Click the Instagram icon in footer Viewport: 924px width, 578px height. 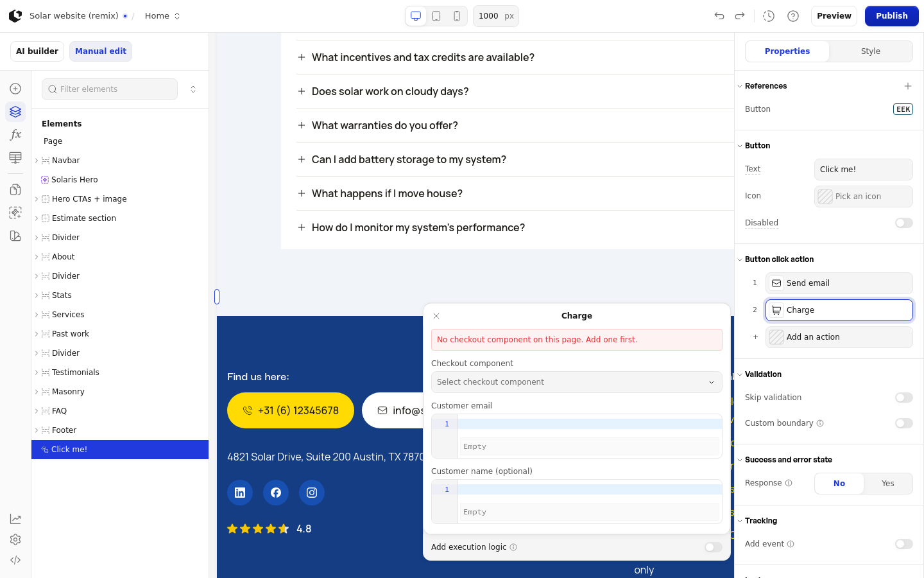tap(312, 493)
